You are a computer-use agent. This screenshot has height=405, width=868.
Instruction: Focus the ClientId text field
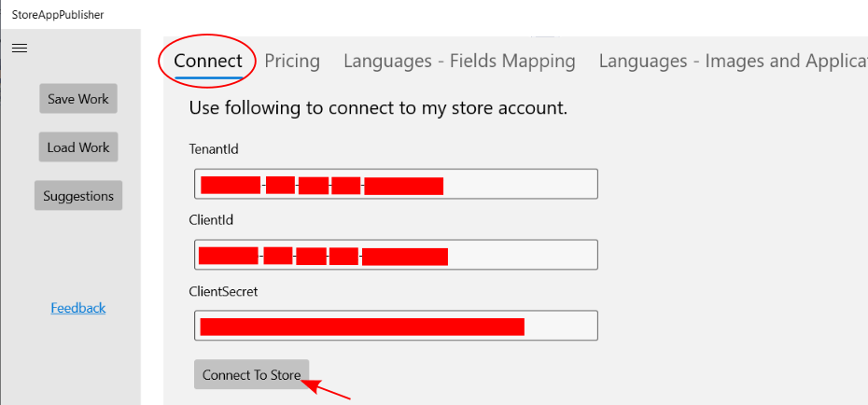tap(396, 255)
